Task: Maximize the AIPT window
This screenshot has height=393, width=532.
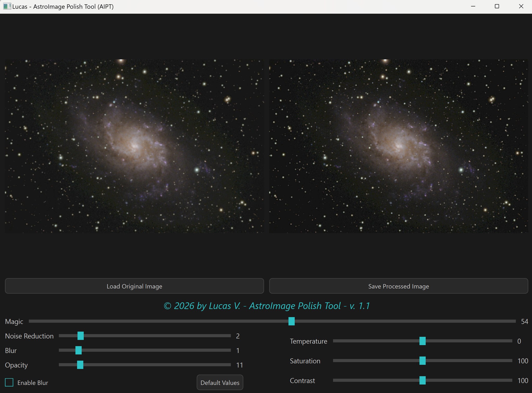Action: (497, 6)
